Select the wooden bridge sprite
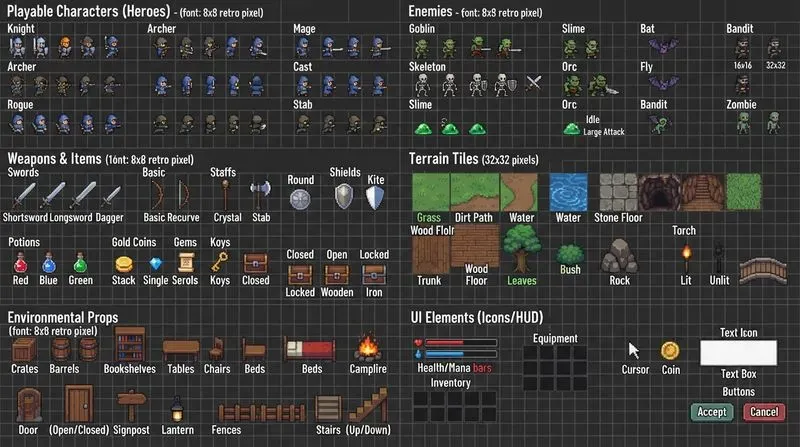The height and width of the screenshot is (447, 800). pyautogui.click(x=763, y=269)
